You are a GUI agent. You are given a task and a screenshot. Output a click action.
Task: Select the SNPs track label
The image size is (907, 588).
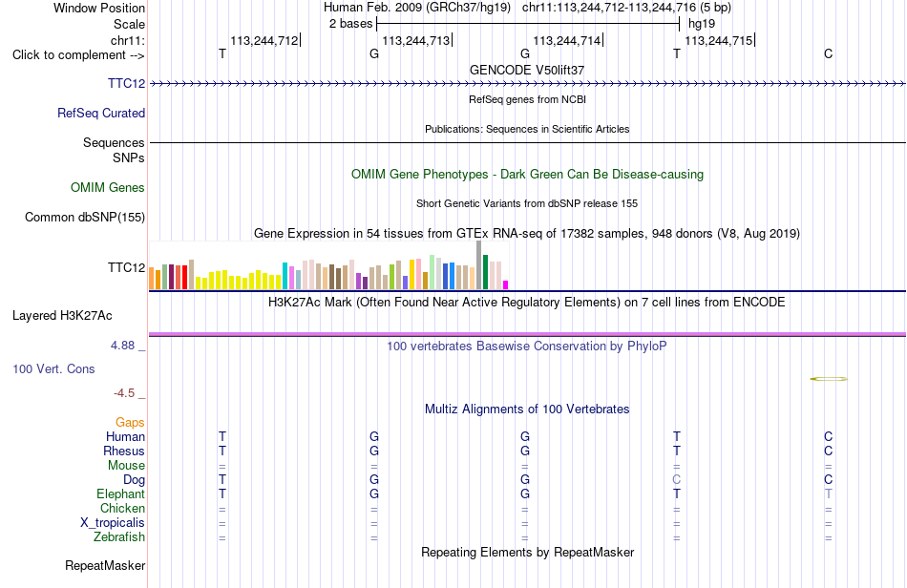click(x=129, y=157)
